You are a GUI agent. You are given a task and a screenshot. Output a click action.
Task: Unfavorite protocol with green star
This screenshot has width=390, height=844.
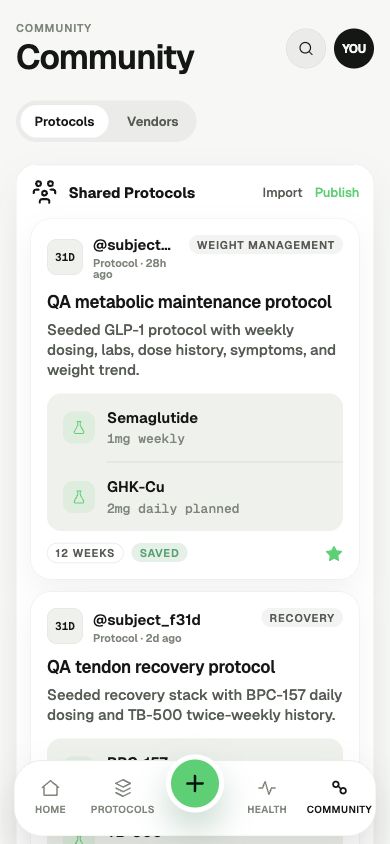click(x=334, y=554)
